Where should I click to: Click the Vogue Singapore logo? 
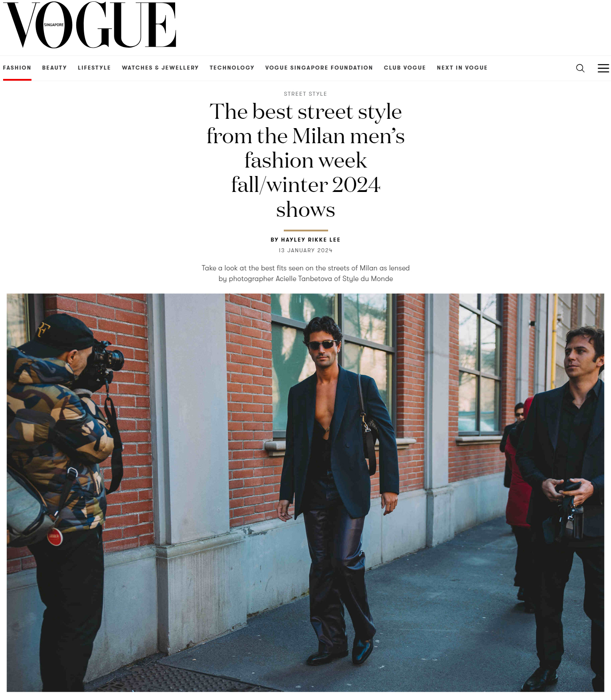click(x=90, y=25)
